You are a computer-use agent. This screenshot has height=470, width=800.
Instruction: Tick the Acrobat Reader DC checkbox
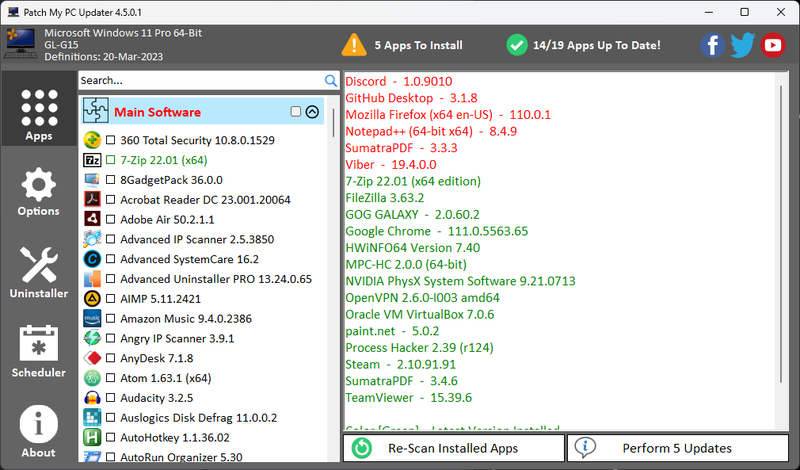point(110,200)
